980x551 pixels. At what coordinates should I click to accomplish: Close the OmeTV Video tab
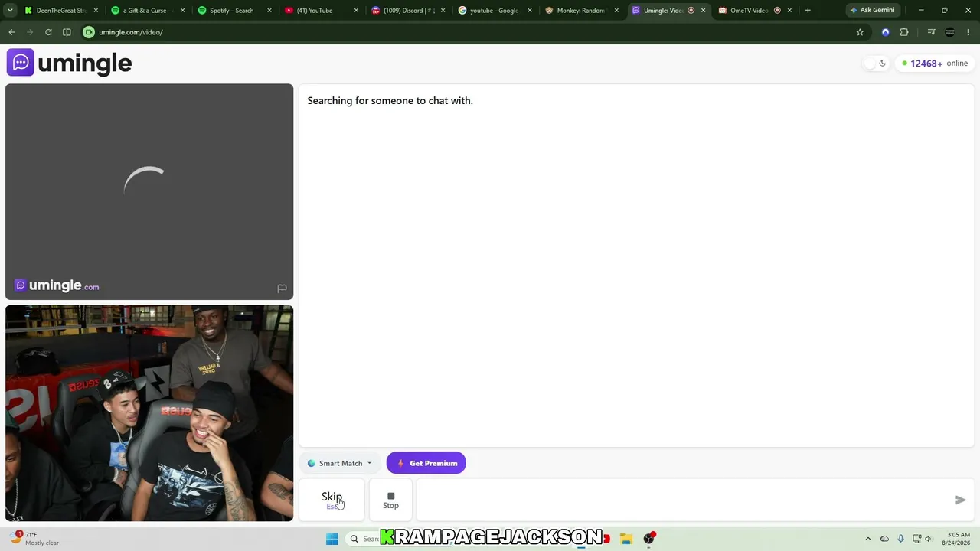pyautogui.click(x=789, y=11)
